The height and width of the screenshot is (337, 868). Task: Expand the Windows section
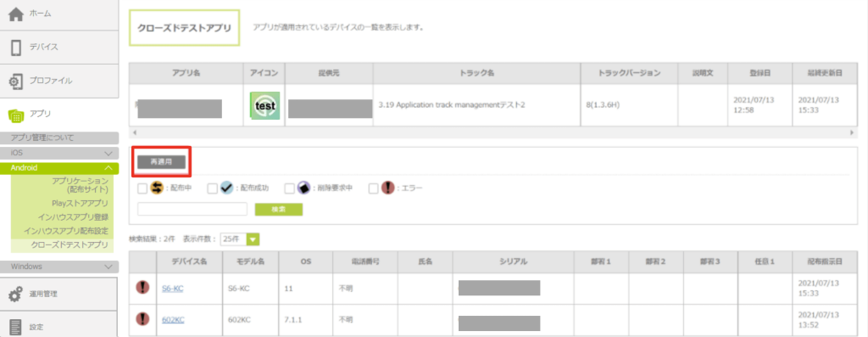[108, 267]
